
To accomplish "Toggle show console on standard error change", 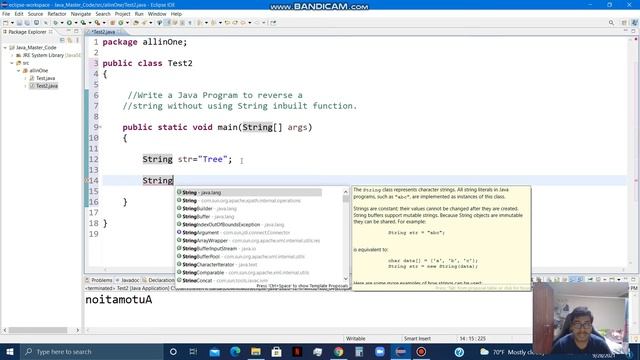I will pyautogui.click(x=580, y=280).
